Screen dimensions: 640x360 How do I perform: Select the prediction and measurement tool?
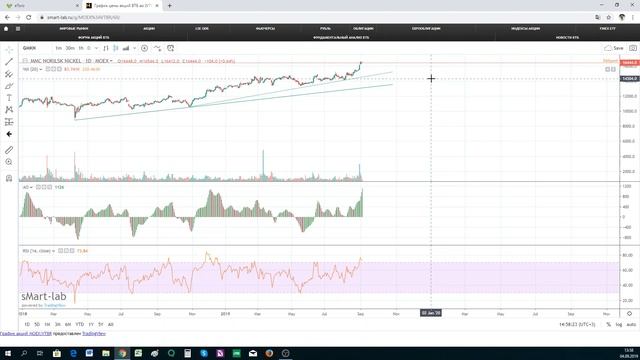(9, 122)
